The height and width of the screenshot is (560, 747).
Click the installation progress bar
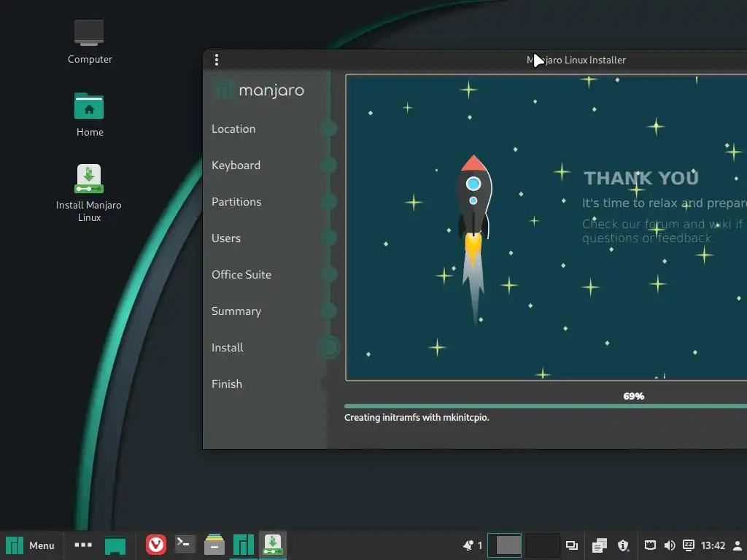coord(546,406)
